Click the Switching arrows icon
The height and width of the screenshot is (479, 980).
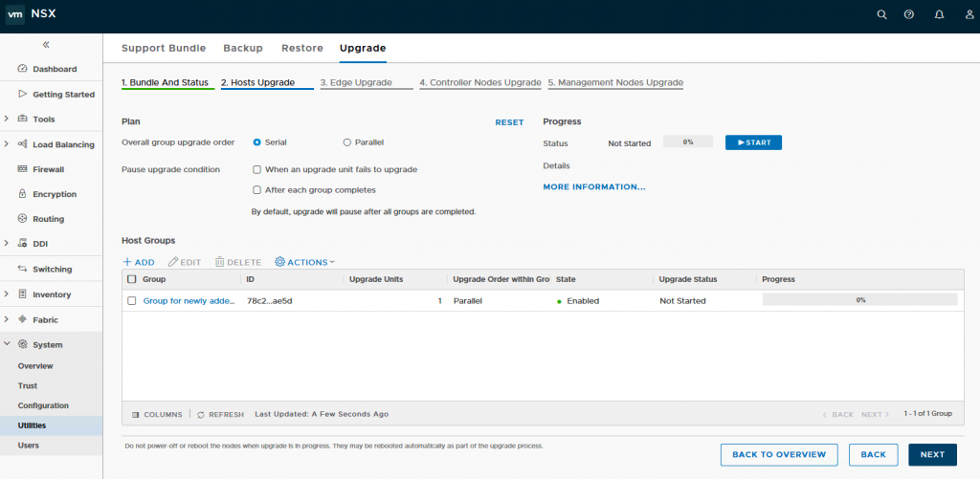(x=23, y=270)
